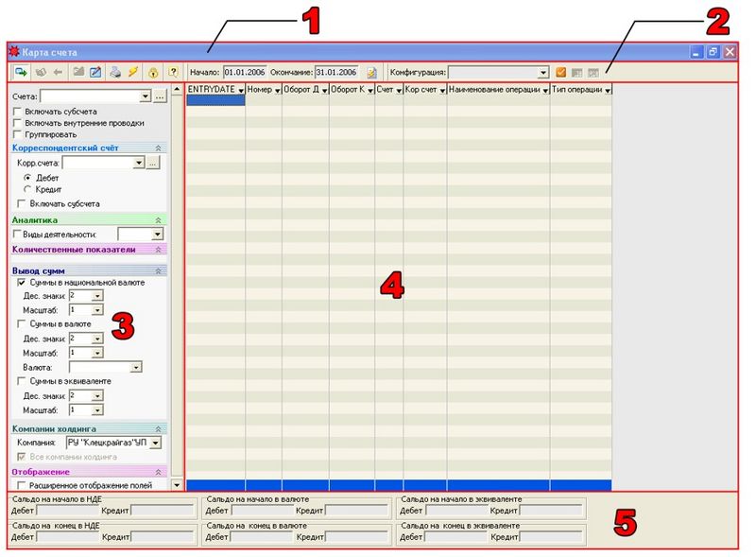
Task: Click the green arrow execute icon in toolbar
Action: [x=21, y=73]
